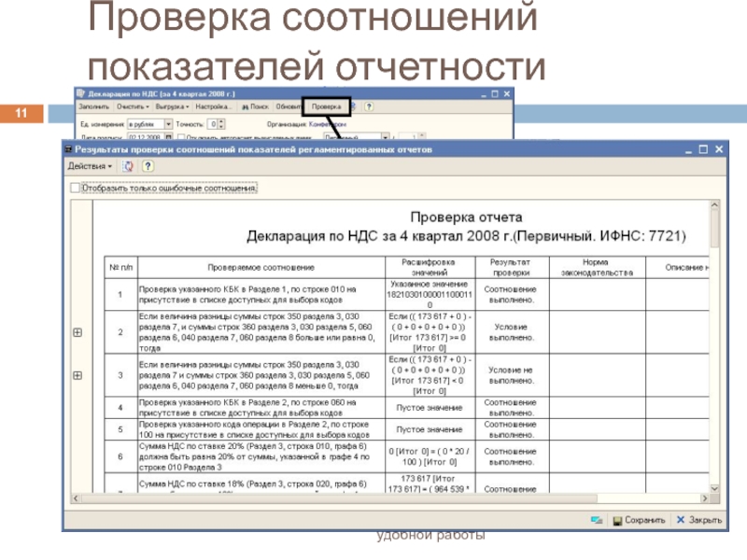747x560 pixels.
Task: Click row 5 'кода операции в Разделе 2' cell
Action: coord(261,429)
